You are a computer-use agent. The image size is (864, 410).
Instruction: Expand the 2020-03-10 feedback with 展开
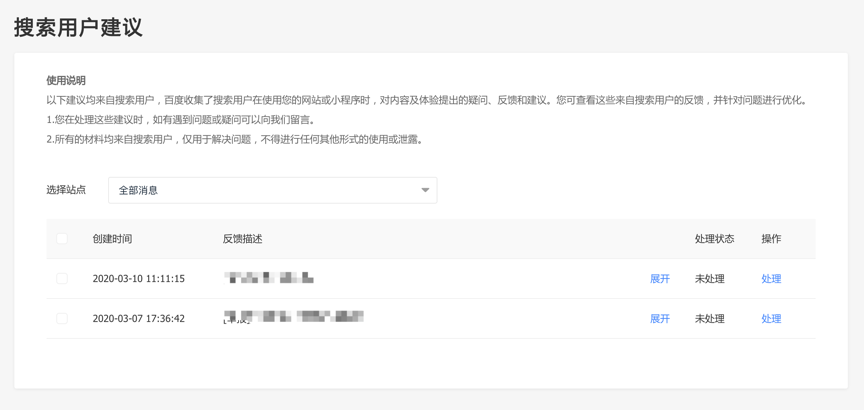pos(660,279)
